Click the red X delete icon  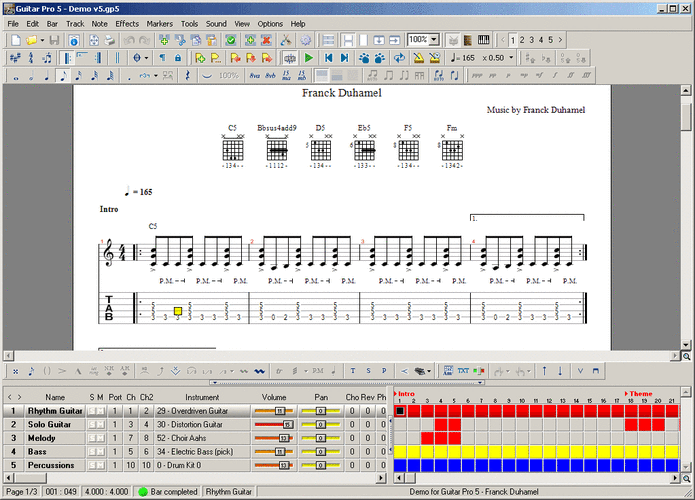[266, 40]
